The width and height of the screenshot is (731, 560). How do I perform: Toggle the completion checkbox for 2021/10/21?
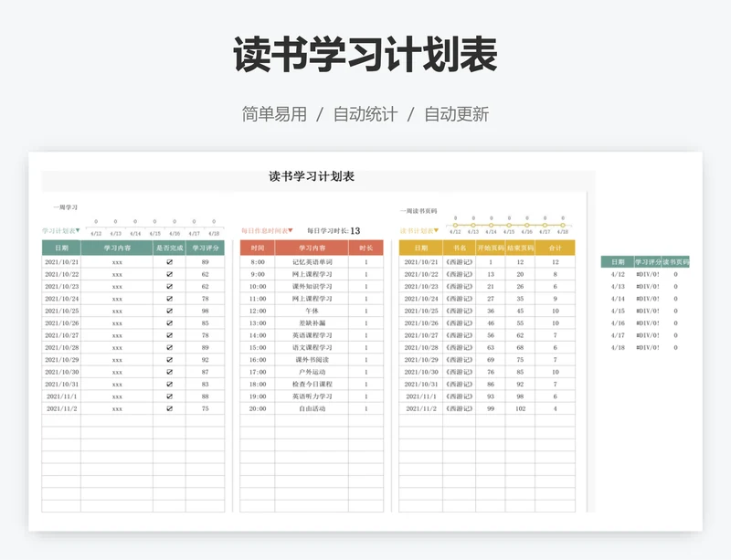pyautogui.click(x=169, y=262)
